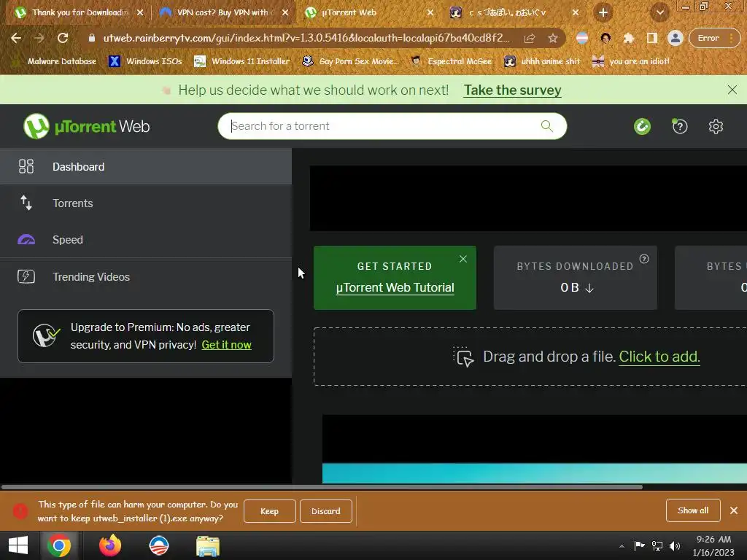Open you are an idiot bookmark
747x560 pixels.
point(631,61)
